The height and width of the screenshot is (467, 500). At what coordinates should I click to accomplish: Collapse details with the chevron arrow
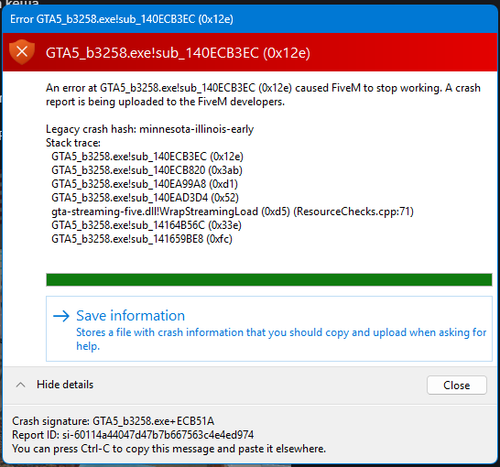pyautogui.click(x=21, y=385)
